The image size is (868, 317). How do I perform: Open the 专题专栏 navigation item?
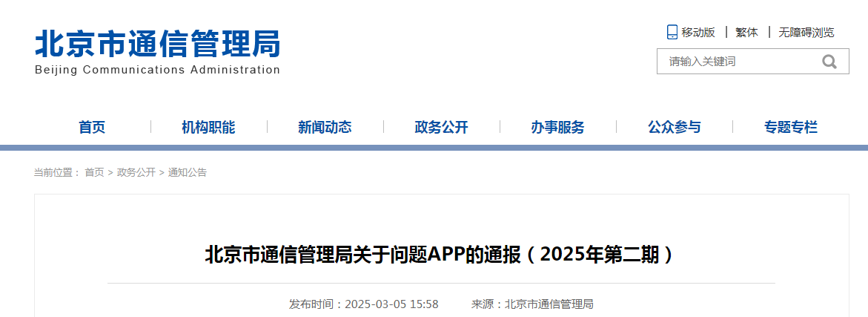(790, 128)
